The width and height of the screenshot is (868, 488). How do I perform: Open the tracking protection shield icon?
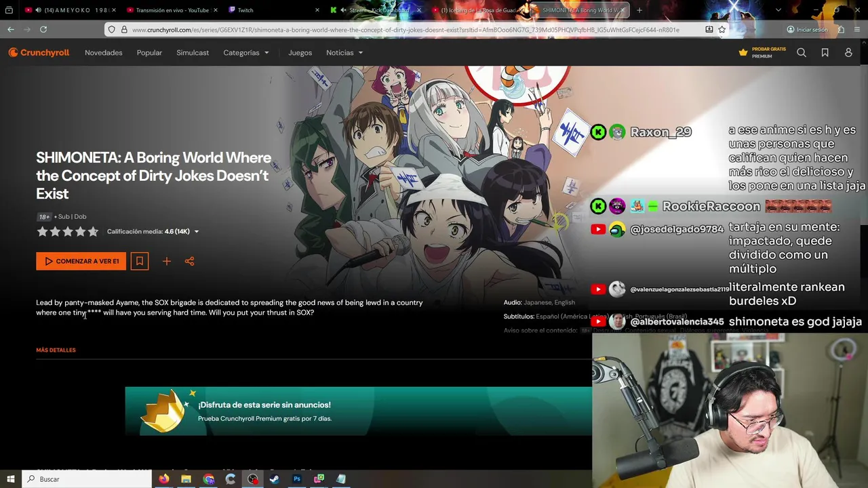tap(112, 30)
